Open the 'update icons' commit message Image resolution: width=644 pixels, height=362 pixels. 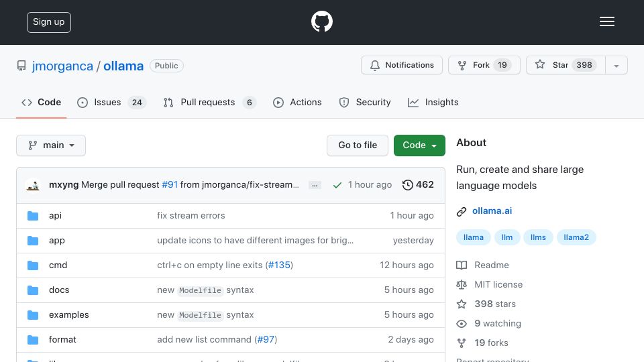point(255,240)
